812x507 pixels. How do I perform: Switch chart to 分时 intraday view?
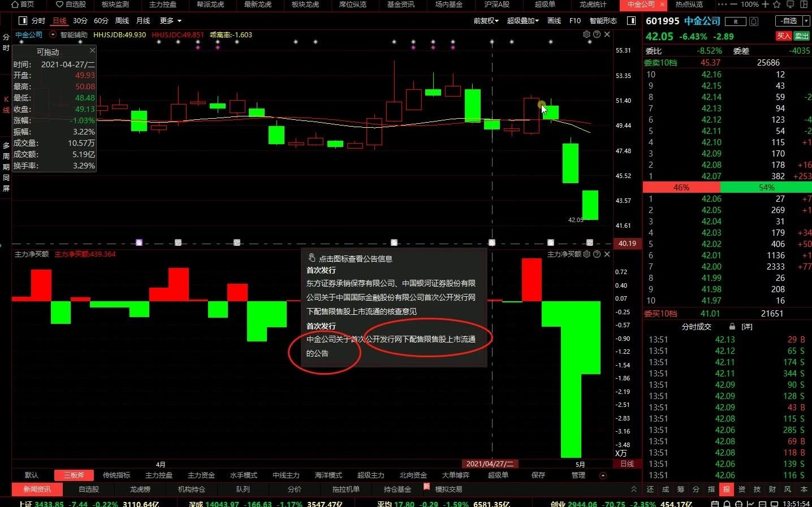coord(38,21)
